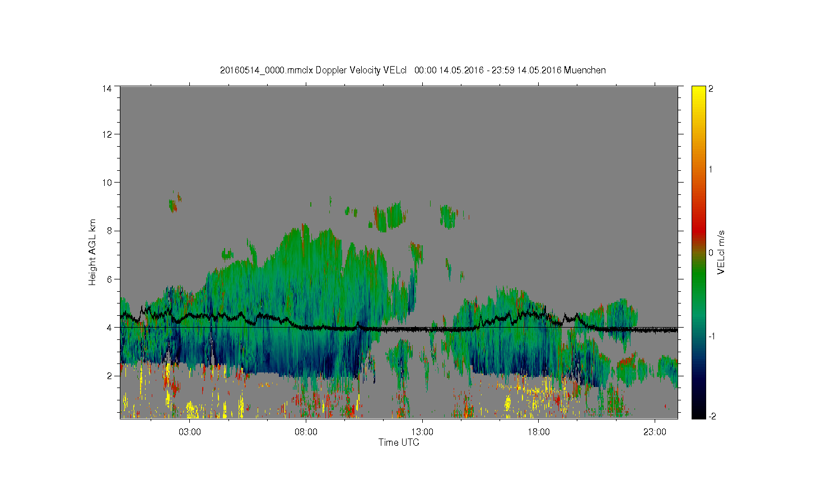
Task: Click the 03:00 time tick label
Action: [190, 432]
